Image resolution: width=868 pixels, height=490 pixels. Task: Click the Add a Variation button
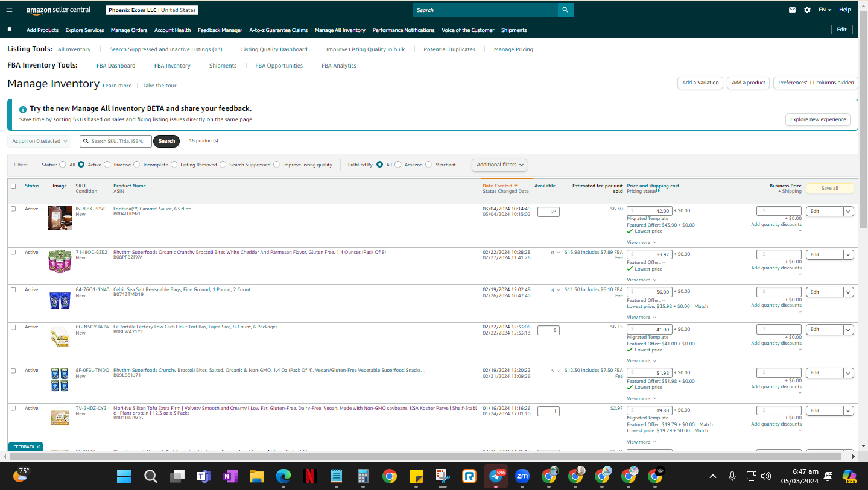coord(700,83)
